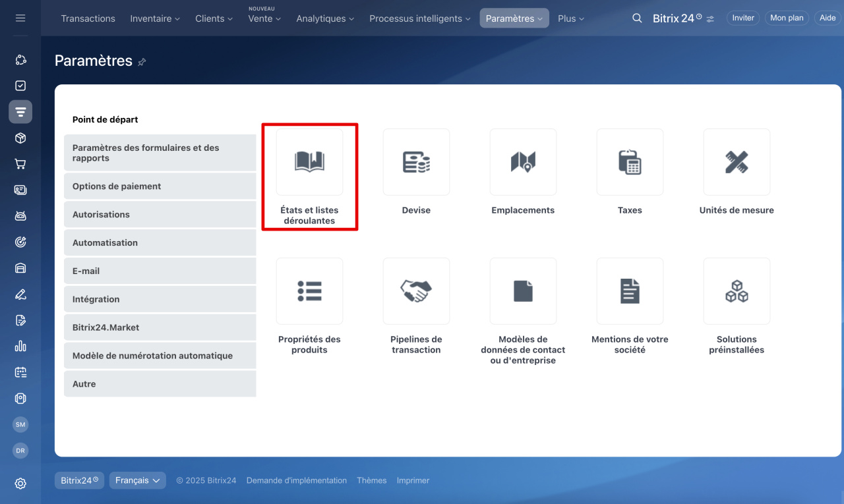Viewport: 844px width, 504px height.
Task: Open the device sync icon in sidebar
Action: click(20, 398)
